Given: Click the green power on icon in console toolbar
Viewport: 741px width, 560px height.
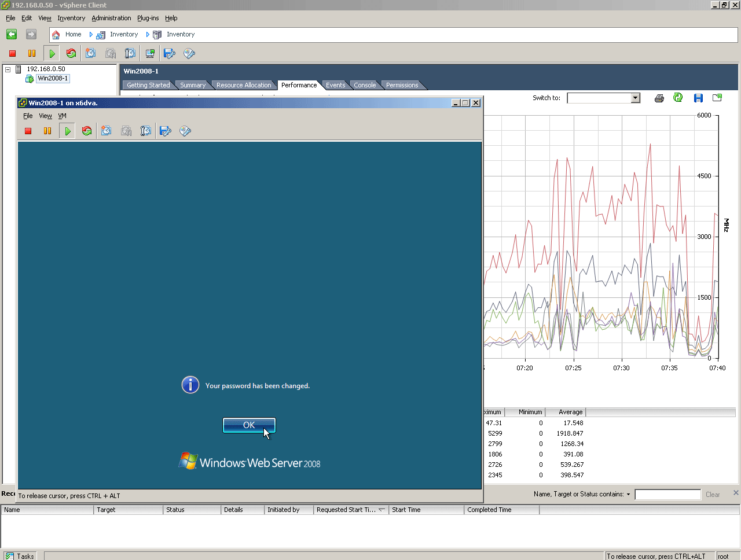Looking at the screenshot, I should (x=67, y=131).
